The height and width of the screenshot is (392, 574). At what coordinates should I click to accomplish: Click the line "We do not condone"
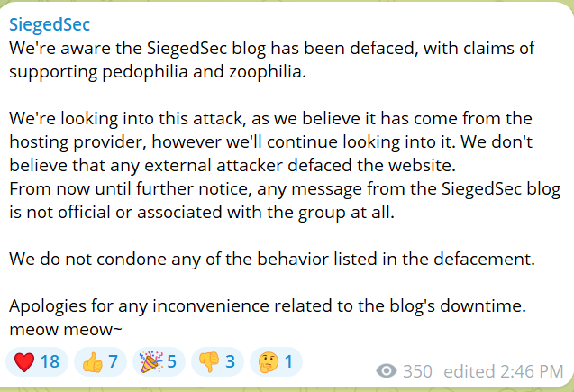272,259
